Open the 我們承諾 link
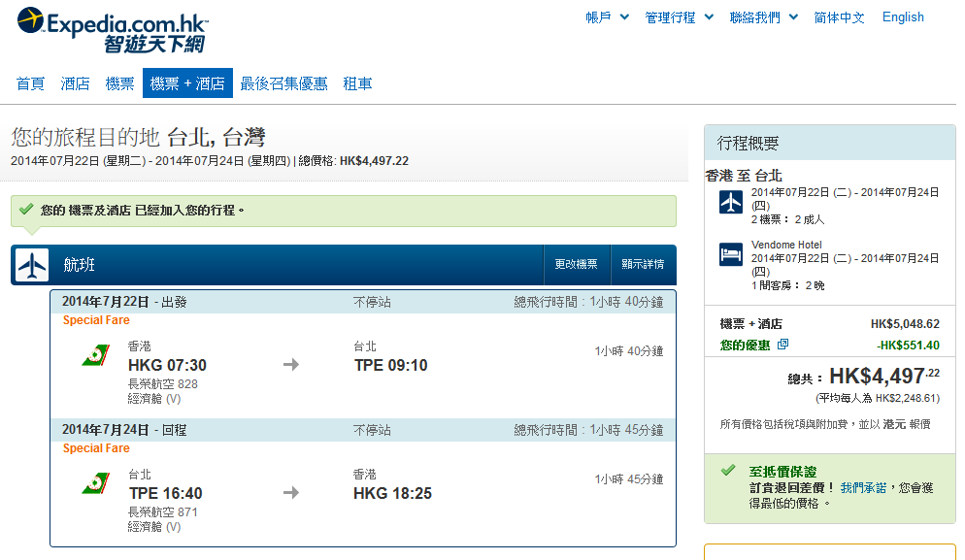This screenshot has width=965, height=560. tap(863, 488)
